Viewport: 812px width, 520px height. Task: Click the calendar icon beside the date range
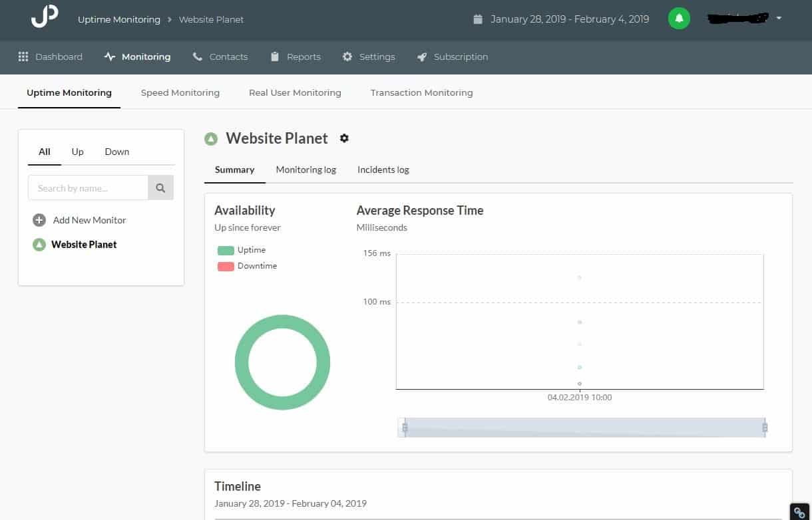477,19
